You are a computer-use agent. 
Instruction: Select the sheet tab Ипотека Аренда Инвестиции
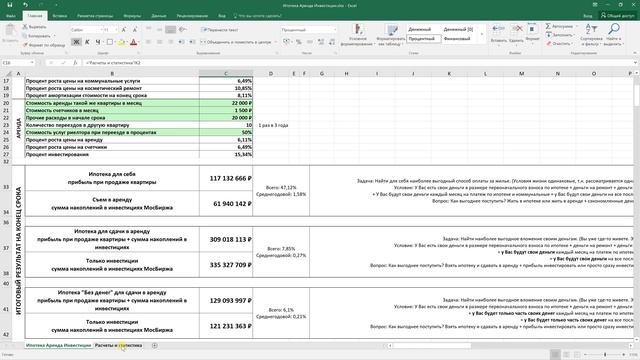point(58,345)
